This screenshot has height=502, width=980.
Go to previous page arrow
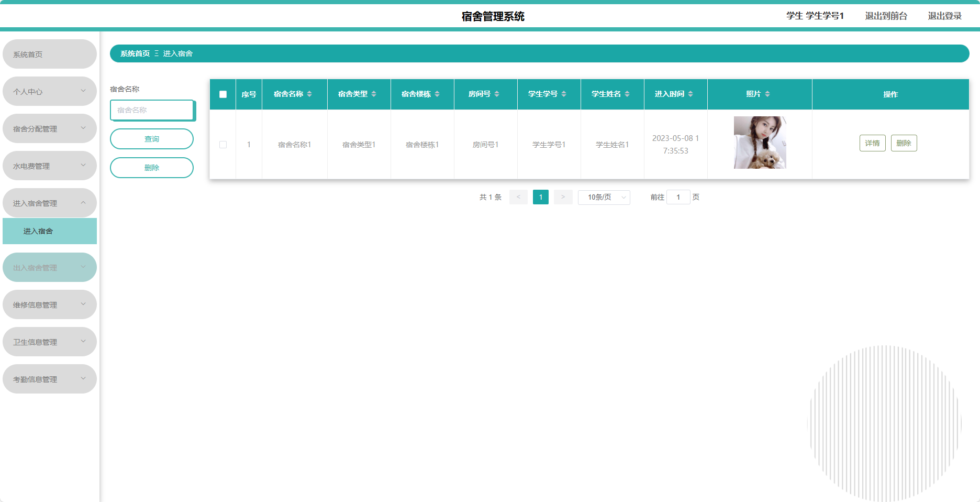pos(518,197)
